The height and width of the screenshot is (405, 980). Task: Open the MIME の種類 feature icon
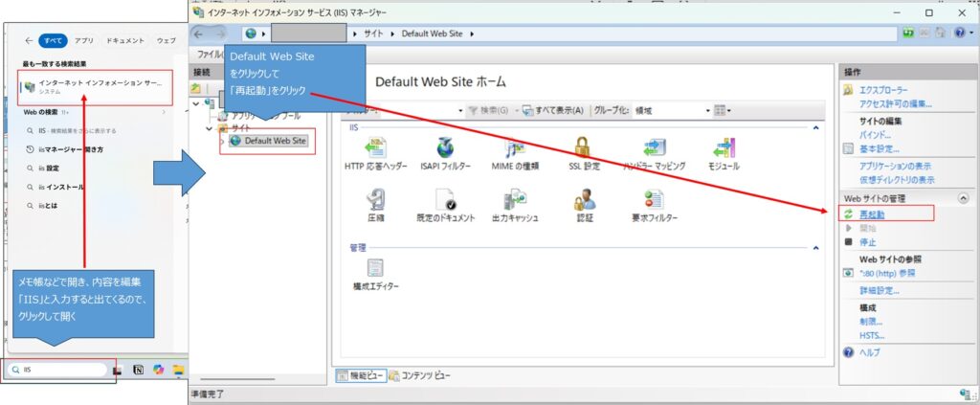[515, 148]
